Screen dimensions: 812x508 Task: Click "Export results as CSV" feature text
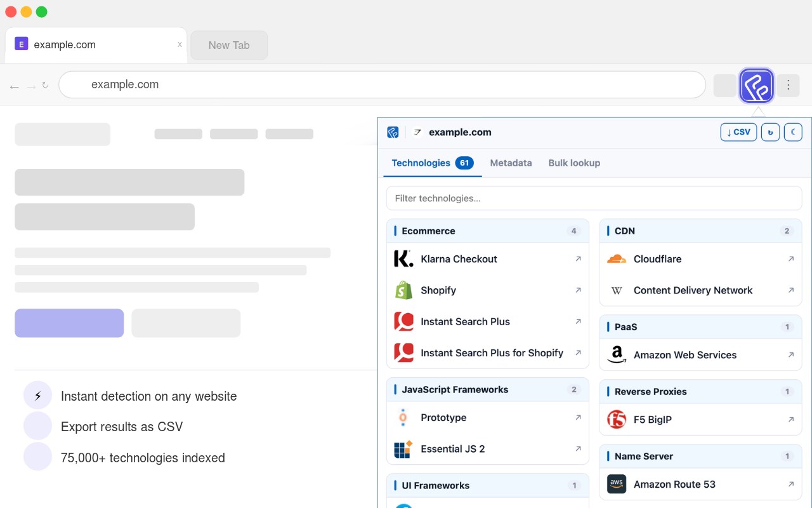(x=122, y=427)
